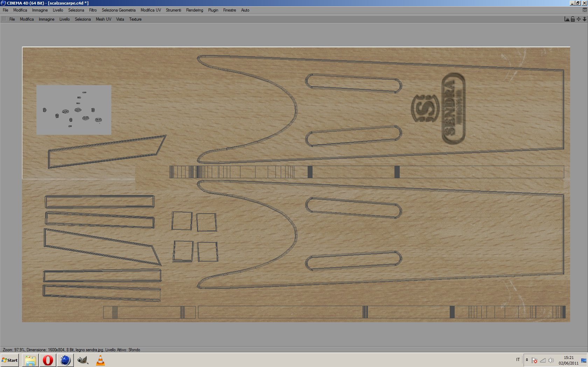
Task: Open the Modifica UV menu
Action: (151, 10)
